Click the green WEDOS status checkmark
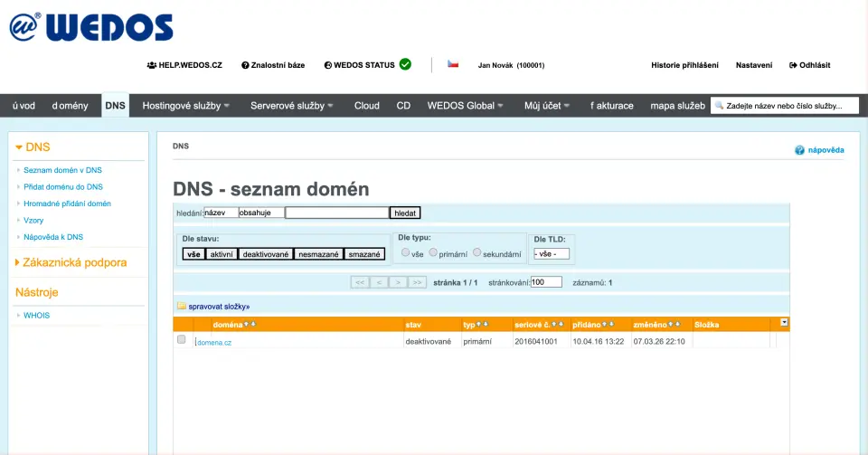 click(x=405, y=64)
